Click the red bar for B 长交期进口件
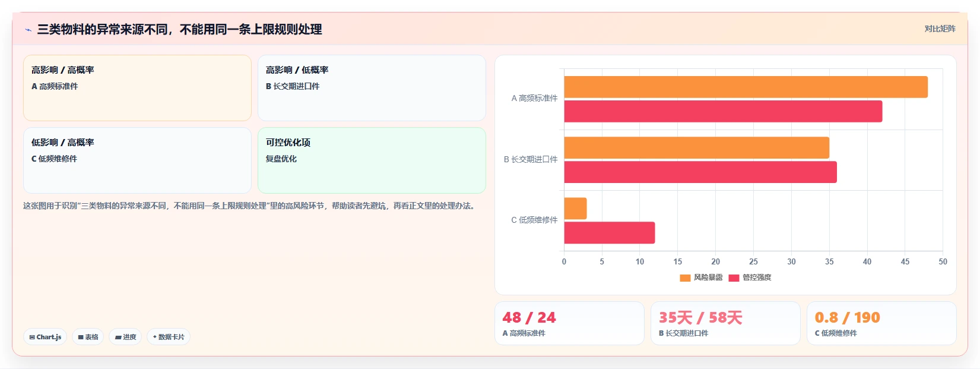980x369 pixels. [700, 172]
